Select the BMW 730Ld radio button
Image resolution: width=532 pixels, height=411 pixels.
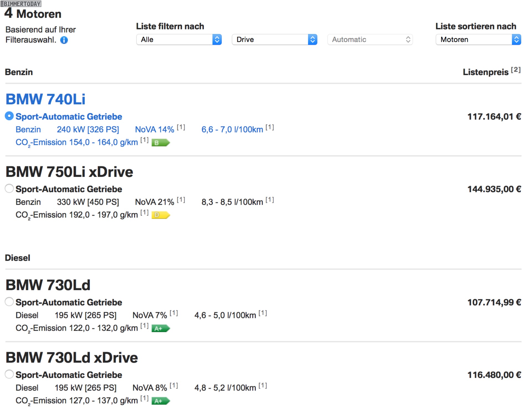[x=9, y=302]
